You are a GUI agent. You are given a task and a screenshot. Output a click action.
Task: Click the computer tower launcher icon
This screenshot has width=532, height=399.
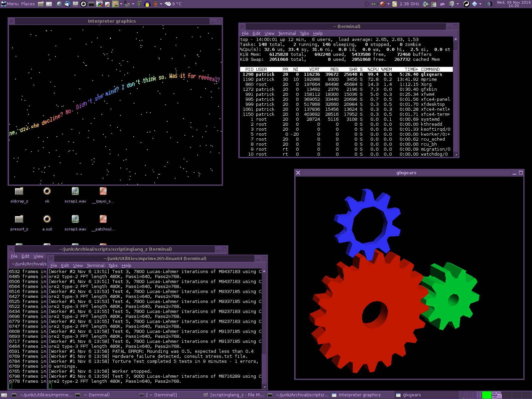coord(452,4)
